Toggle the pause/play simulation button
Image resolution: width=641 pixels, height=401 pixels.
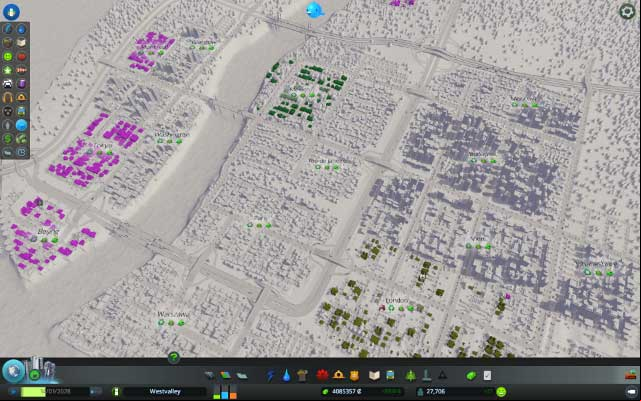(x=14, y=392)
